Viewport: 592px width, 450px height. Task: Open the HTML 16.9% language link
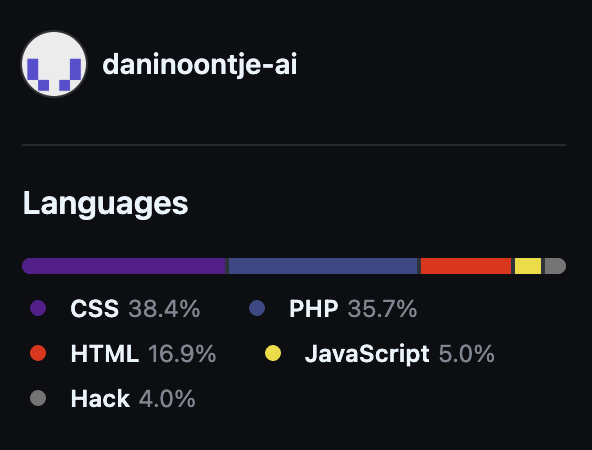pyautogui.click(x=123, y=354)
